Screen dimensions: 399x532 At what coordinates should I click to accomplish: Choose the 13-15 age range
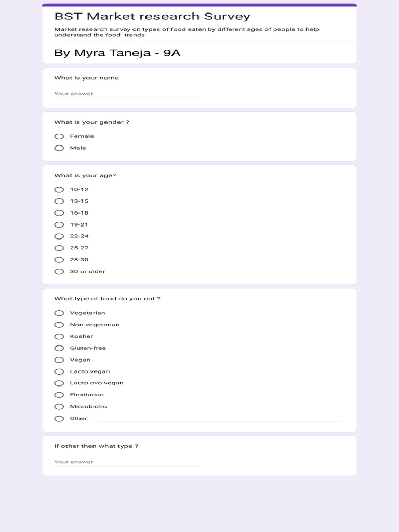59,201
